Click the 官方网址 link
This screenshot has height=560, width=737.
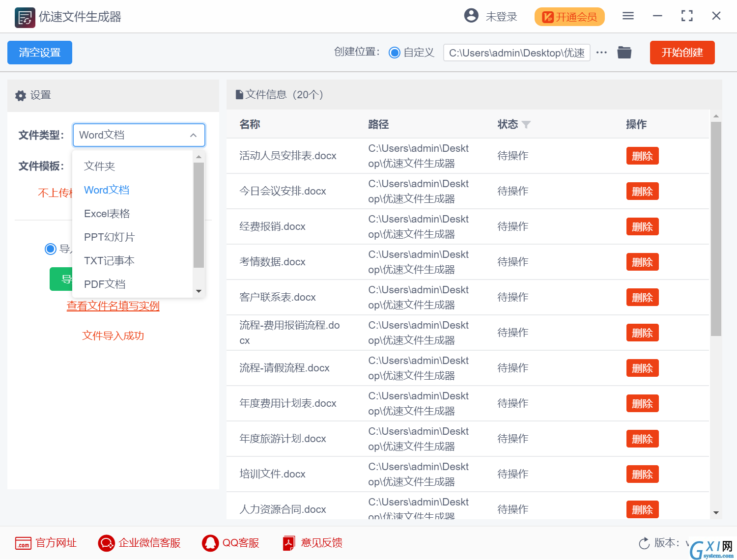(56, 543)
